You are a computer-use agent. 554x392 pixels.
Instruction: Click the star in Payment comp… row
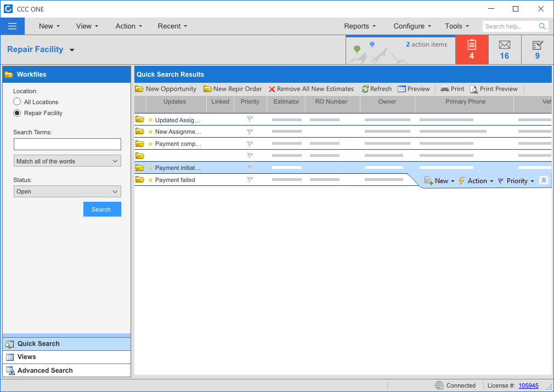(x=150, y=144)
